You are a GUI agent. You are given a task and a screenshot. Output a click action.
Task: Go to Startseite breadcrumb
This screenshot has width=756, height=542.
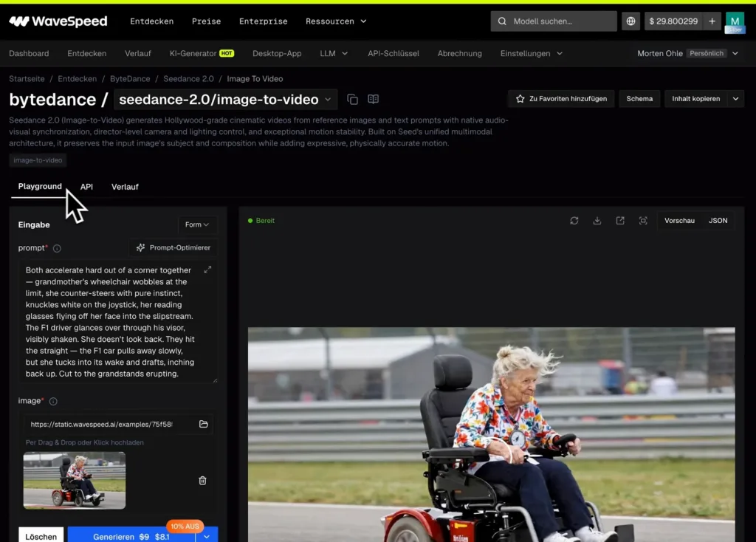[x=27, y=78]
